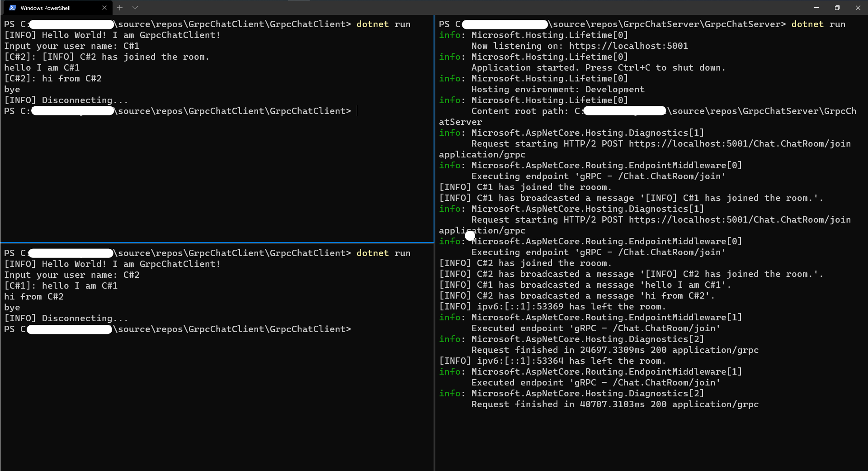Click 'dotnet run' command in top-left pane

(x=383, y=24)
